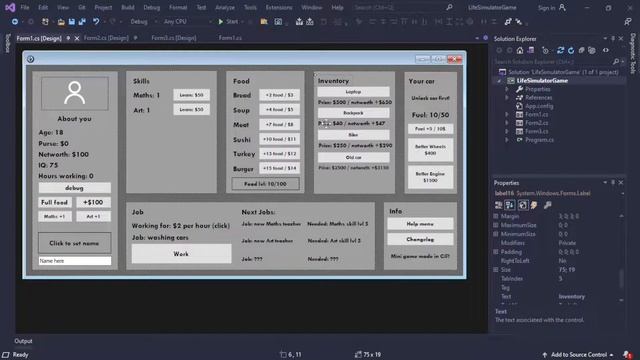The height and width of the screenshot is (360, 640).
Task: Expand the References node in Solution Explorer
Action: 507,98
